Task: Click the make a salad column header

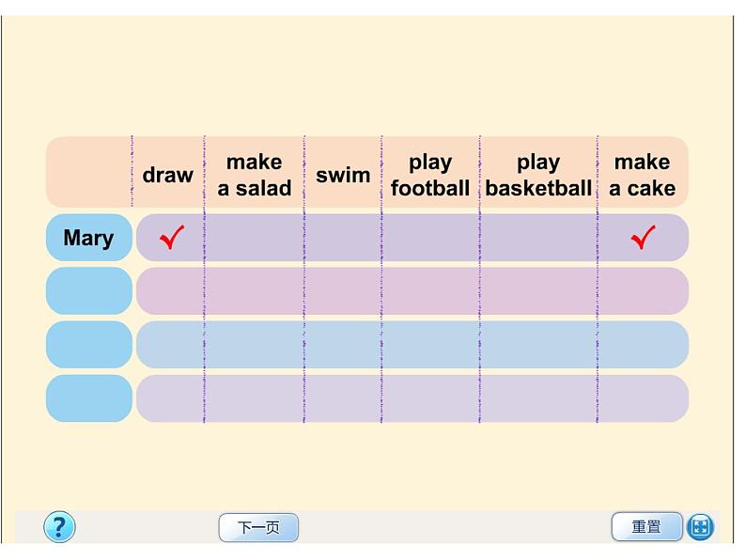Action: point(254,175)
